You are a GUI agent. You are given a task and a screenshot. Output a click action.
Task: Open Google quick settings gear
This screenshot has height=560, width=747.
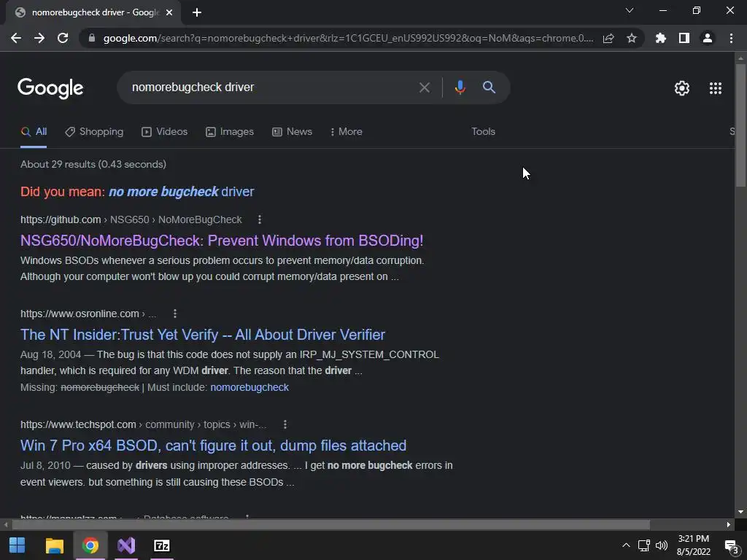tap(682, 88)
